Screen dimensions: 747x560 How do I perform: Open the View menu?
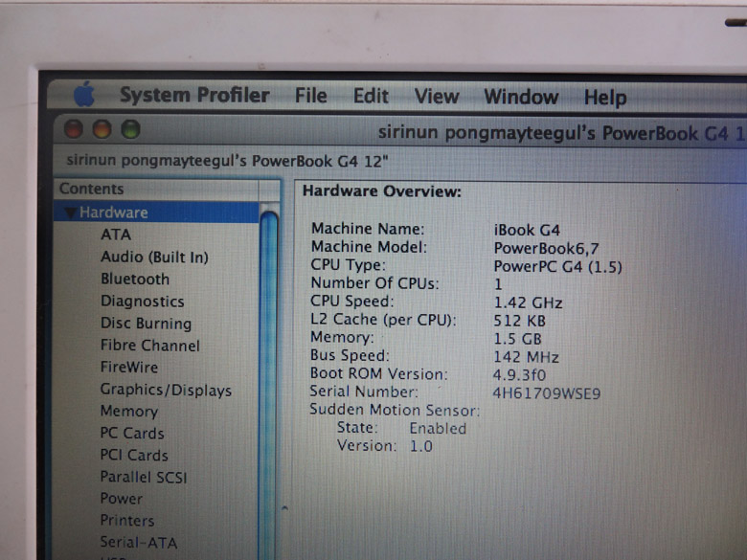437,97
